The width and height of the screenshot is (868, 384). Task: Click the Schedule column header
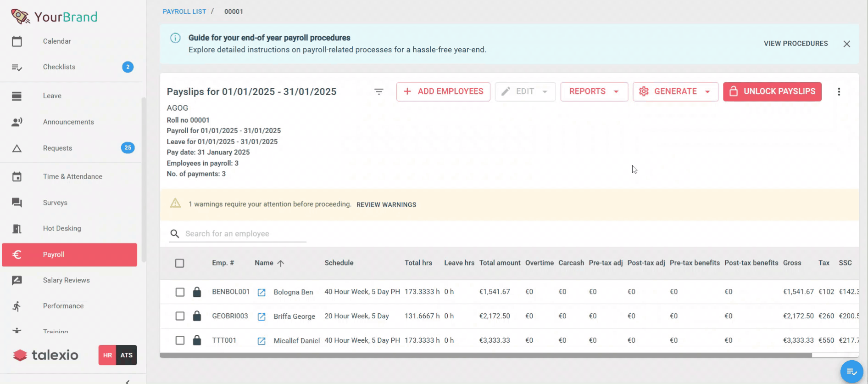[x=339, y=263]
